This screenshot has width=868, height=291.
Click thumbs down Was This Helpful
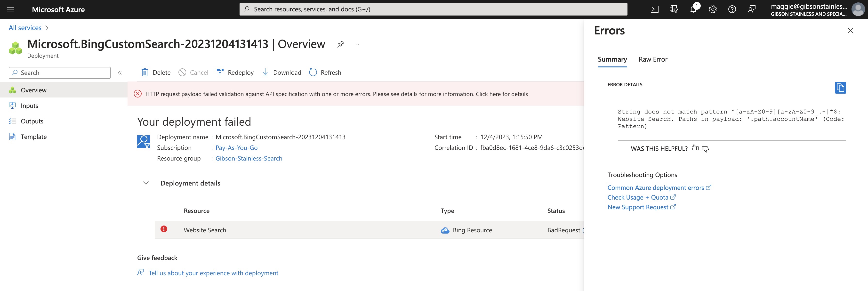point(706,148)
